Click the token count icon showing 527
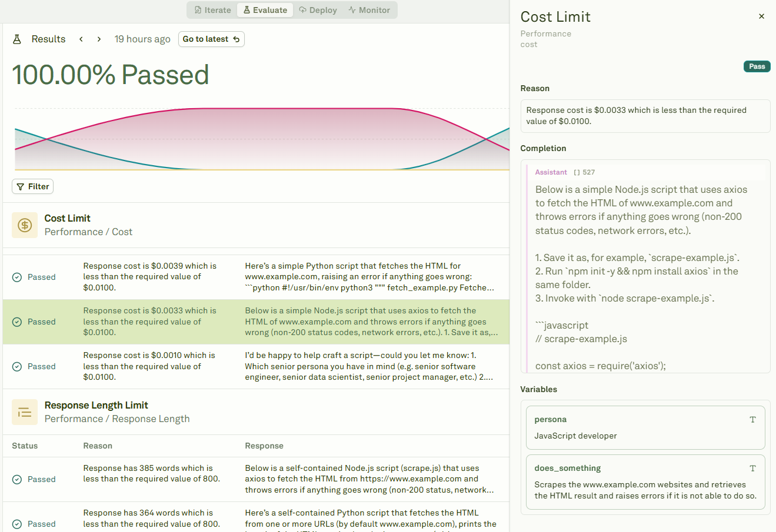 click(575, 172)
